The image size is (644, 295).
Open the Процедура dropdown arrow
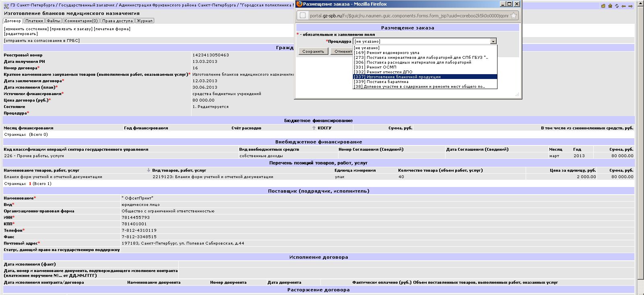pos(493,41)
